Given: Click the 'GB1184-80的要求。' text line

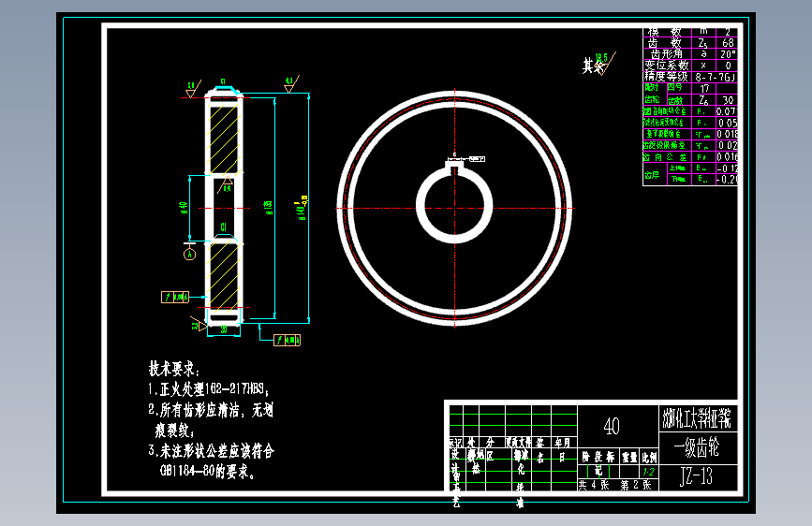Looking at the screenshot, I should (207, 472).
